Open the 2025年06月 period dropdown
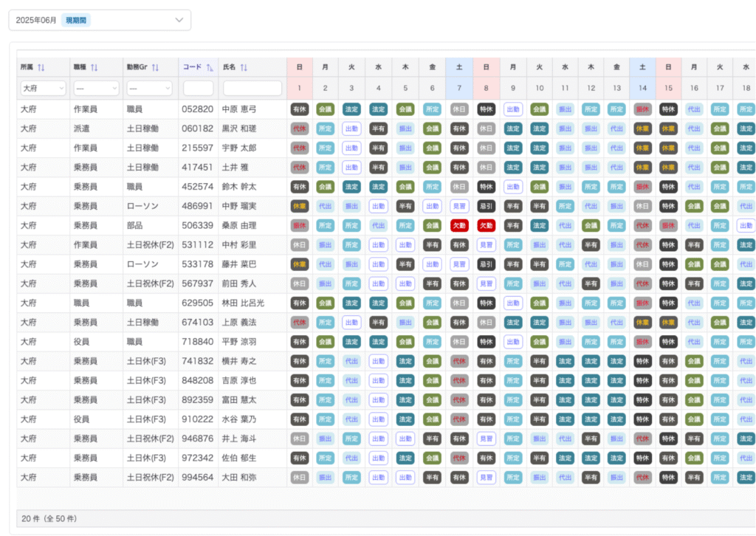 [x=99, y=20]
